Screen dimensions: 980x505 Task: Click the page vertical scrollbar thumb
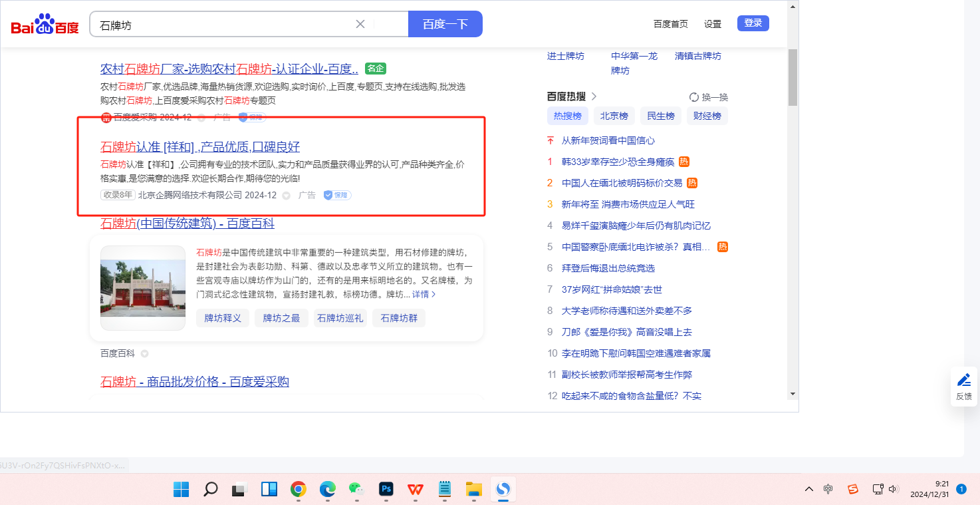[x=793, y=77]
